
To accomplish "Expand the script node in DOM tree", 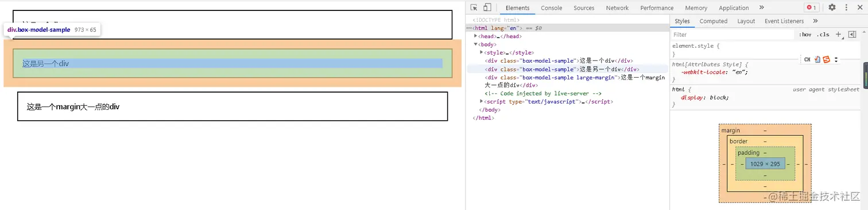I will click(482, 101).
